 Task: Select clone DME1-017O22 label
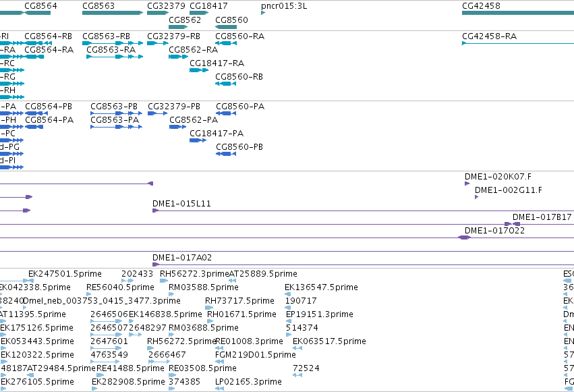[494, 231]
